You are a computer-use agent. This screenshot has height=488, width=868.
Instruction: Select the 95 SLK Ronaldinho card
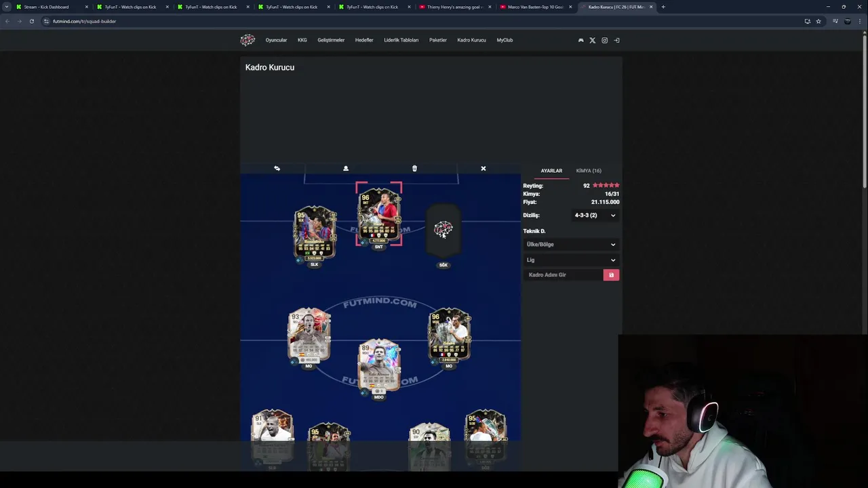[315, 233]
